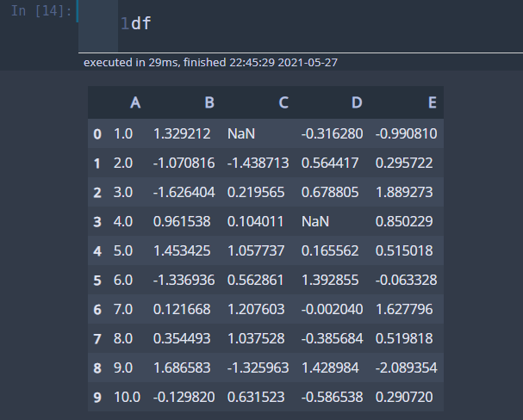The image size is (523, 420).
Task: Select the In [14] cell prompt
Action: [x=41, y=11]
